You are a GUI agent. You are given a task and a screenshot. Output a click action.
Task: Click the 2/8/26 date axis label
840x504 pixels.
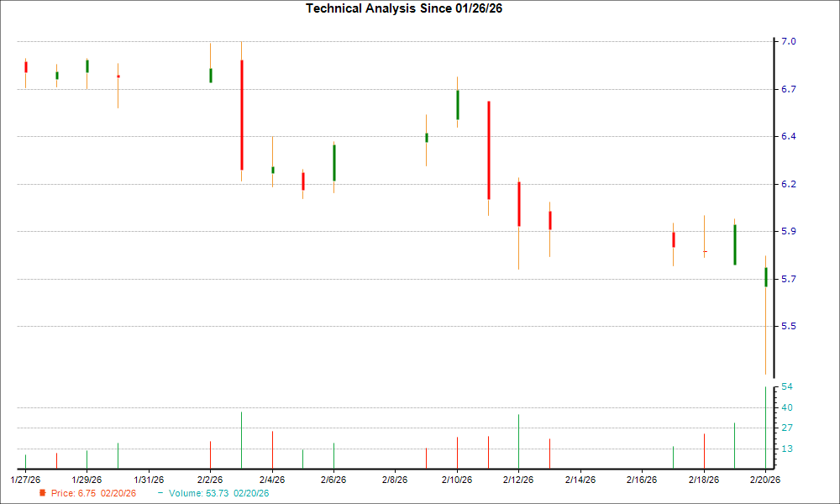click(393, 479)
